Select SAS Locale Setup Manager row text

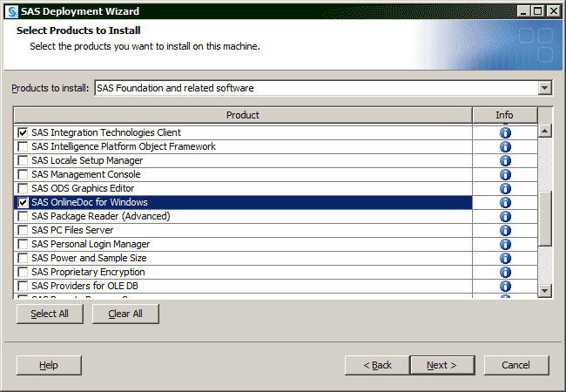click(87, 160)
